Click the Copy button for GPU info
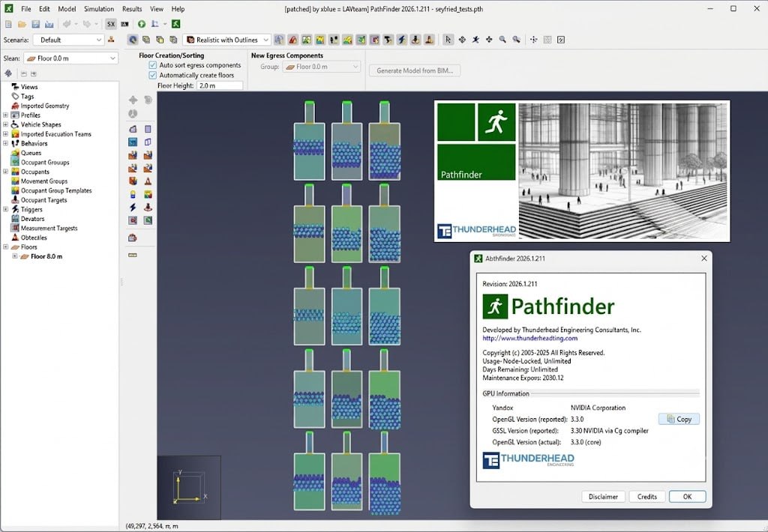This screenshot has height=532, width=768. (x=679, y=420)
